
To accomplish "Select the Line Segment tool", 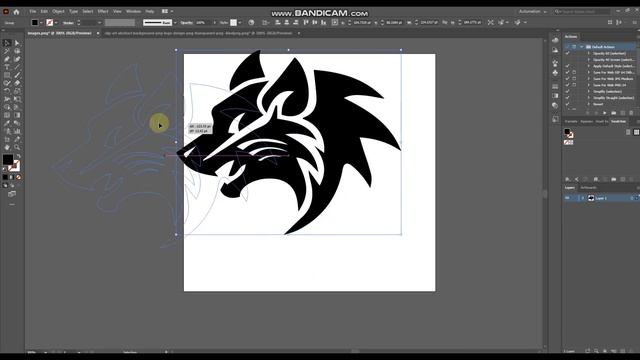I will click(17, 67).
